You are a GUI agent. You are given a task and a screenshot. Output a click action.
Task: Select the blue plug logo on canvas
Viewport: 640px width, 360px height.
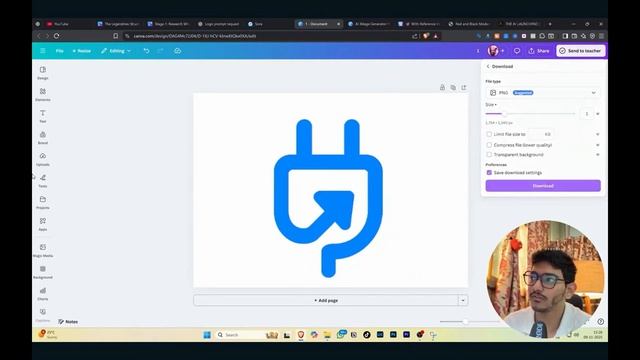point(328,198)
